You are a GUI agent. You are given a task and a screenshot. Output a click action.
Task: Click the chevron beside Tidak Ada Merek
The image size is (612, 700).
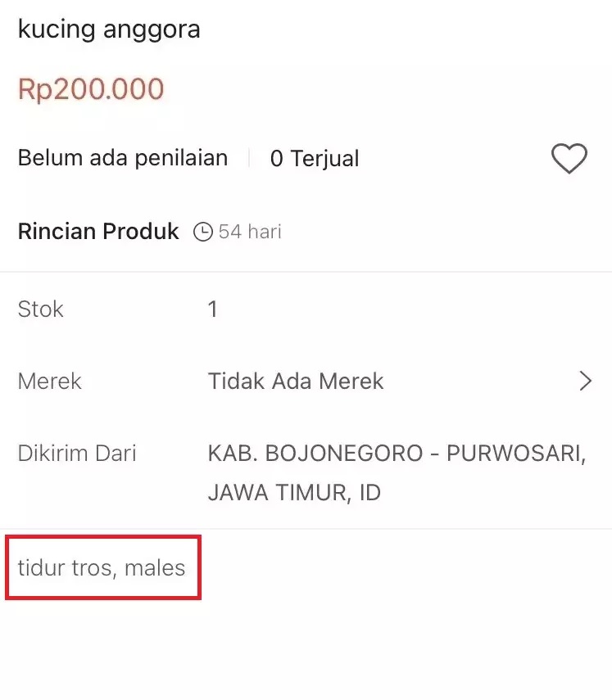585,381
